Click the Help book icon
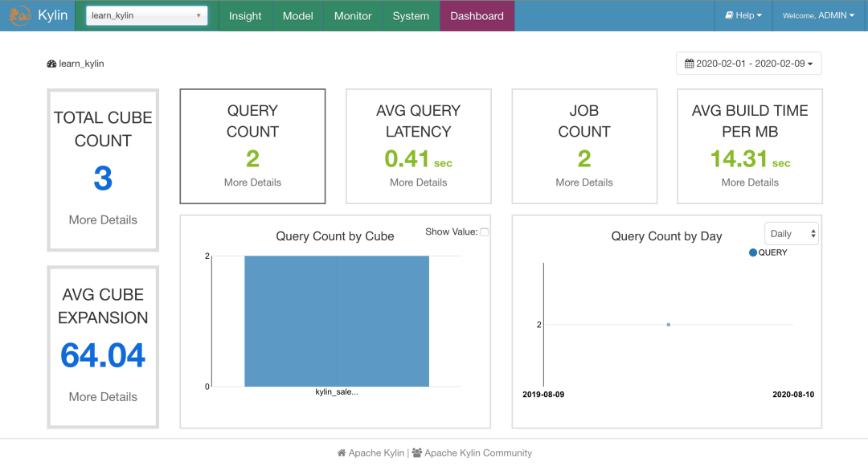 point(729,15)
